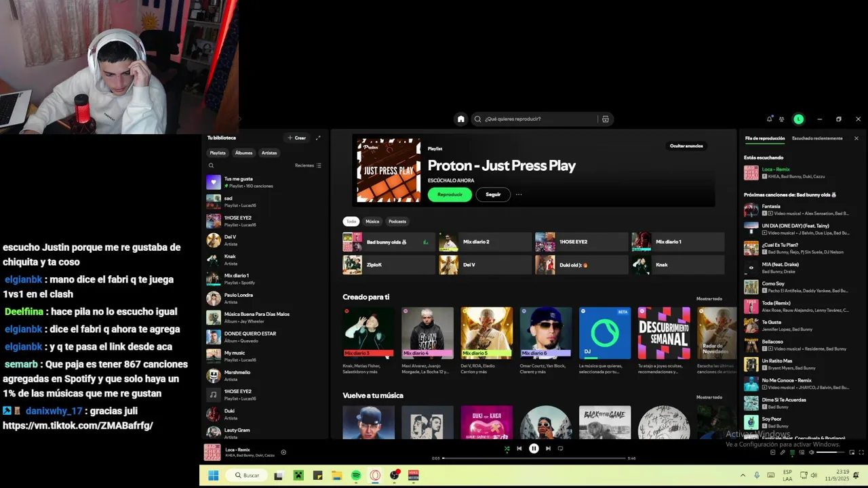The height and width of the screenshot is (488, 868).
Task: Open connect to a device icon
Action: pyautogui.click(x=802, y=452)
